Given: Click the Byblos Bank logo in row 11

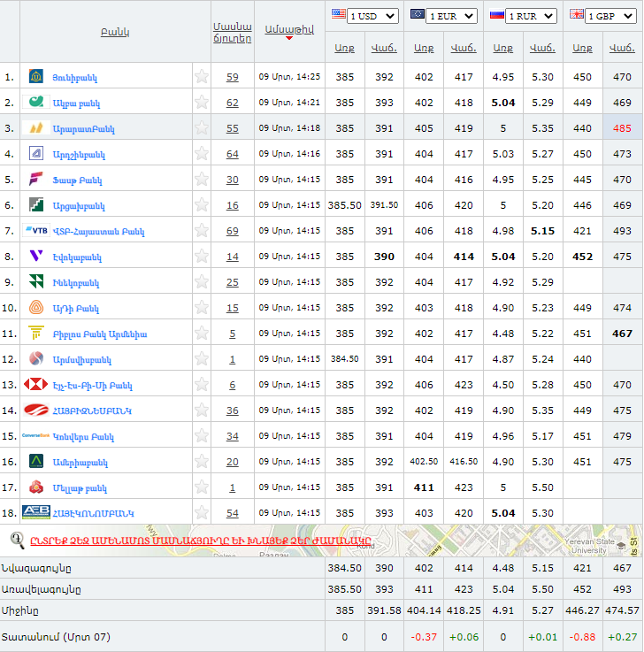Looking at the screenshot, I should point(36,333).
